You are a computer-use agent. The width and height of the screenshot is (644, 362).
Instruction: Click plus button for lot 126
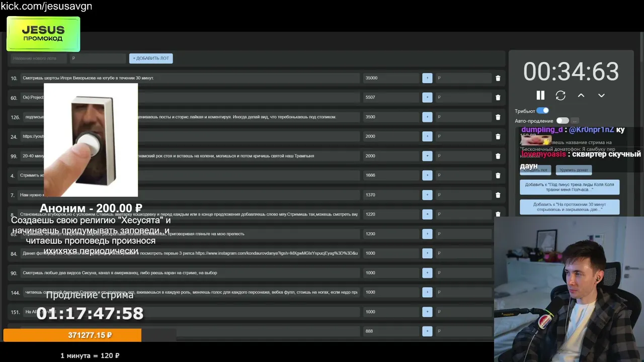pyautogui.click(x=427, y=117)
